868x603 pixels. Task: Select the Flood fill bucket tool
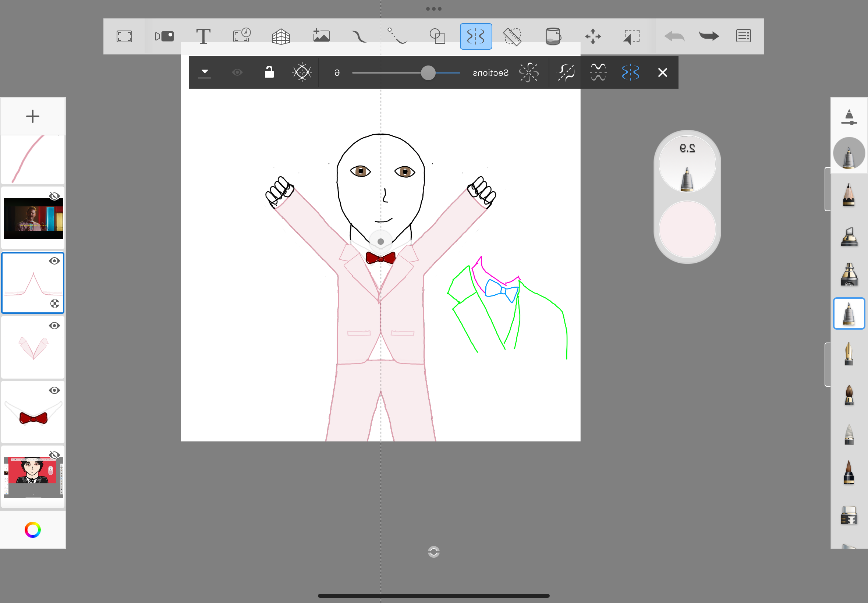(553, 36)
